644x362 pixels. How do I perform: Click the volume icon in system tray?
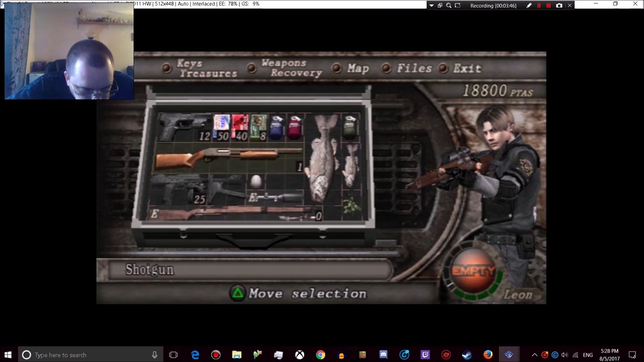(565, 355)
